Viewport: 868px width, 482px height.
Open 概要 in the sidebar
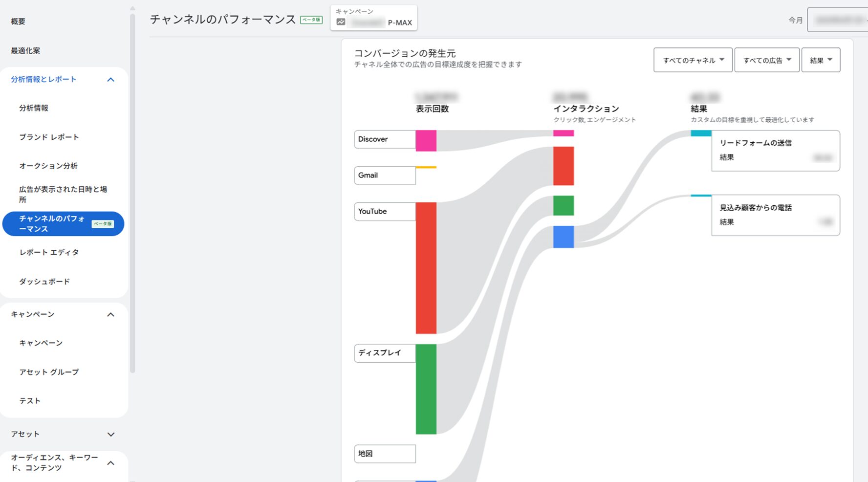click(x=18, y=22)
